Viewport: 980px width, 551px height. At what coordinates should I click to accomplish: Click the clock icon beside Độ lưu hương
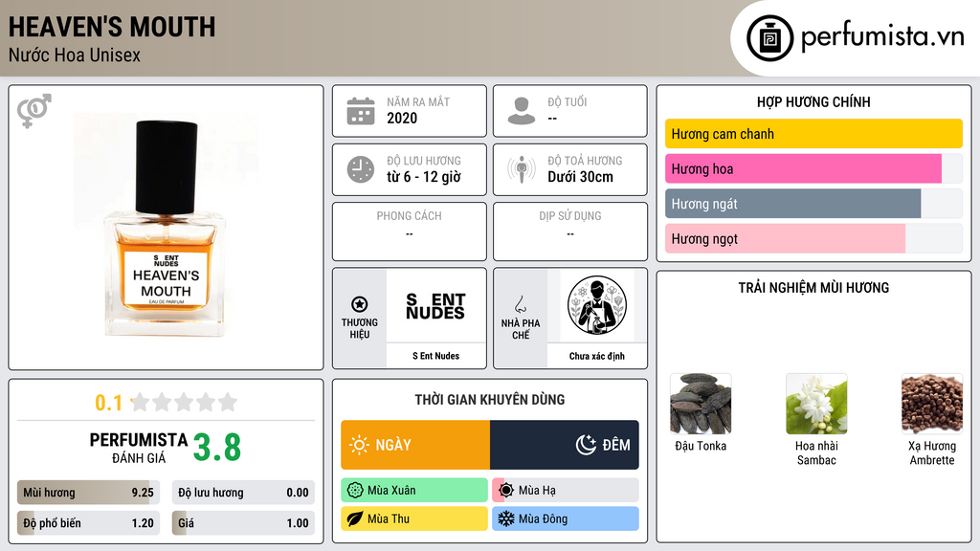click(x=361, y=169)
